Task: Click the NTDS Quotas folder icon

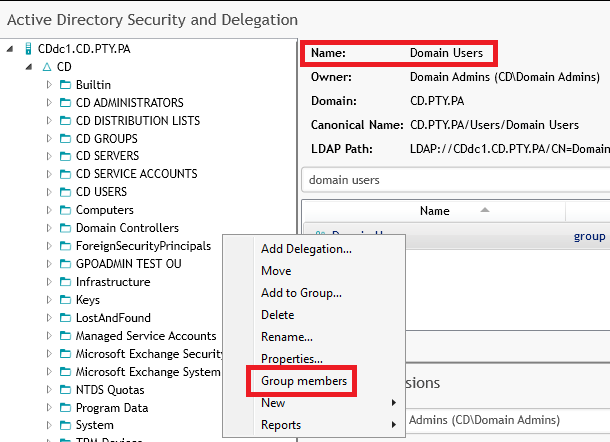Action: coord(65,389)
